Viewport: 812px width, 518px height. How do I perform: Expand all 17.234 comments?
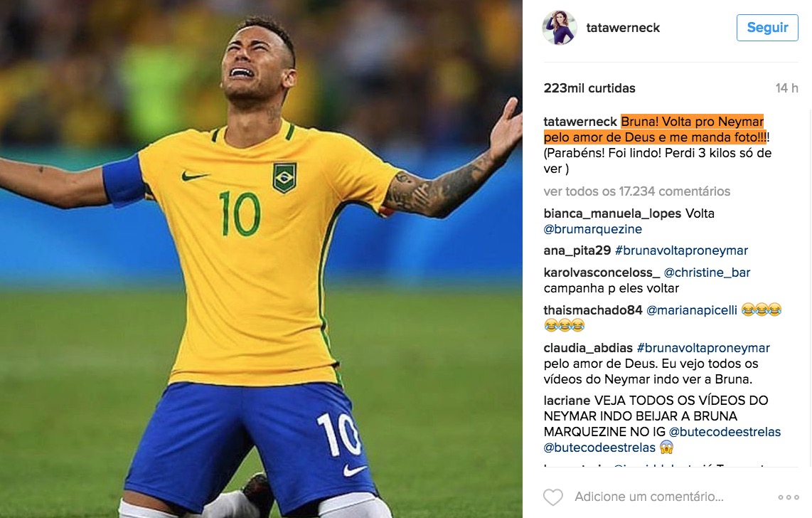[x=636, y=191]
